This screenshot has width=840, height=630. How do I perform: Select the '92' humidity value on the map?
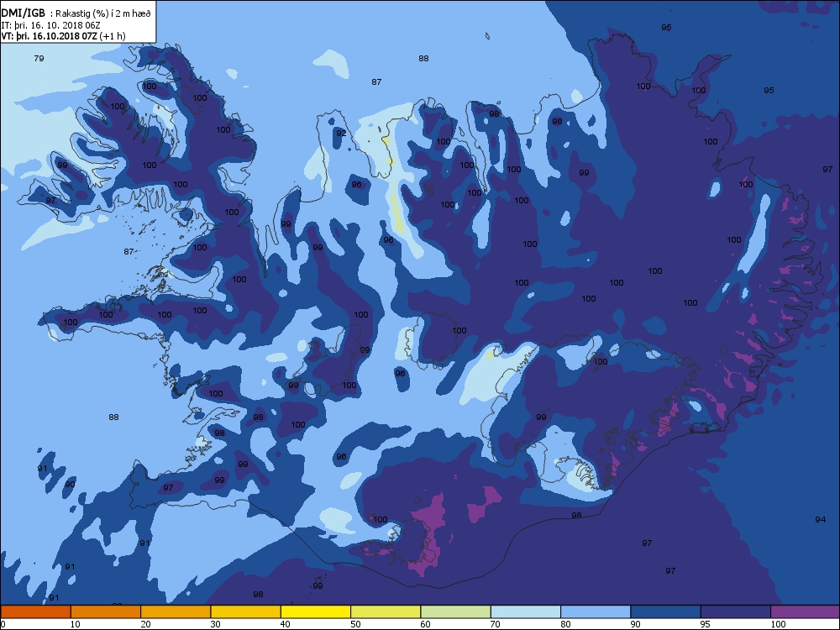pos(341,133)
